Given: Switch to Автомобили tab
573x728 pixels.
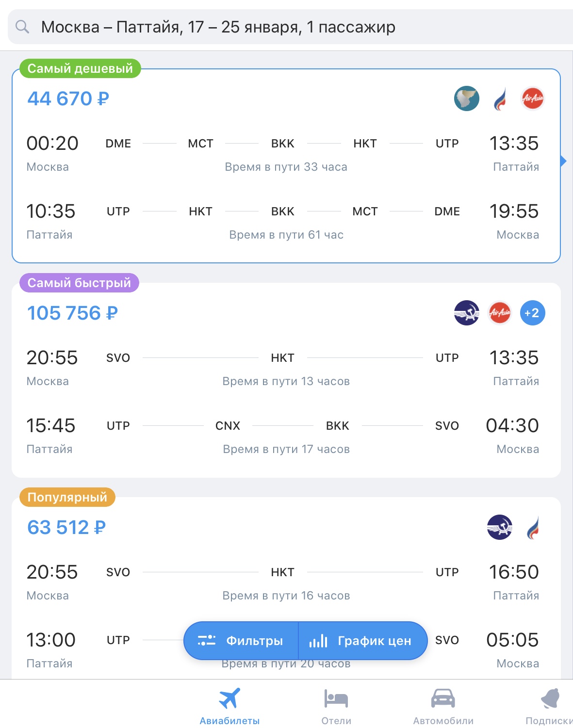Looking at the screenshot, I should click(443, 706).
